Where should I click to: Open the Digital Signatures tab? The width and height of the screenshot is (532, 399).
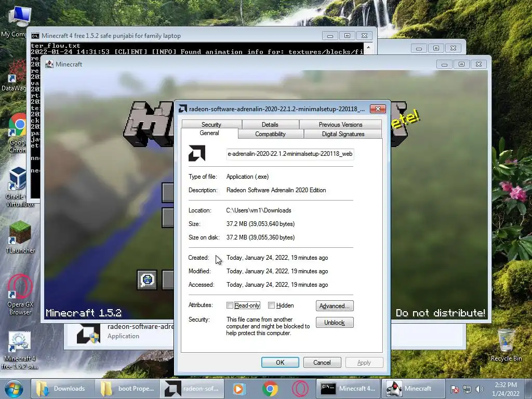click(343, 134)
